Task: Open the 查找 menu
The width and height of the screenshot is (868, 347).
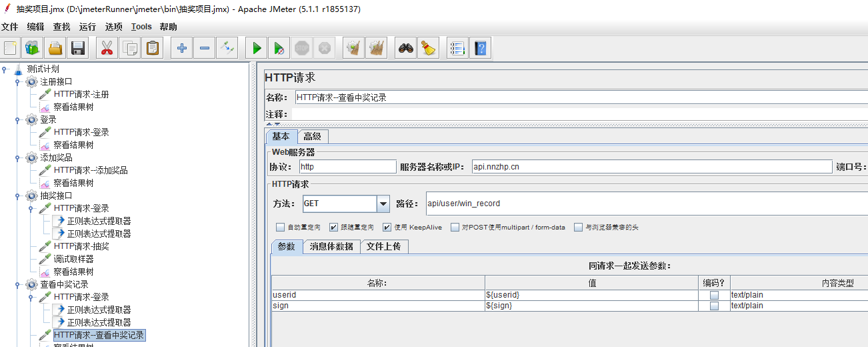Action: [x=62, y=27]
